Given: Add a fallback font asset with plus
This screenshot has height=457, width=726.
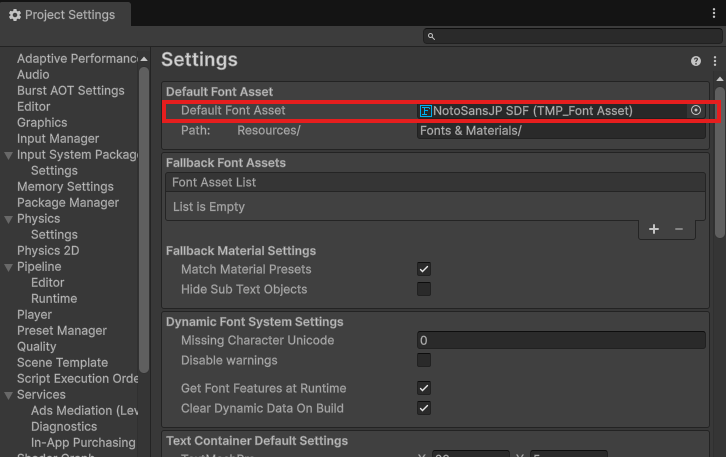Looking at the screenshot, I should [x=653, y=229].
